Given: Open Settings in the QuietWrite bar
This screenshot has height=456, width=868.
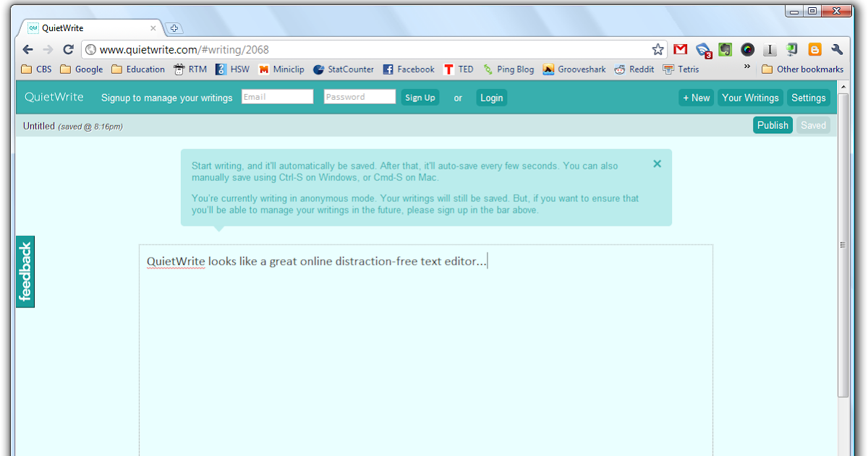Looking at the screenshot, I should click(x=808, y=98).
